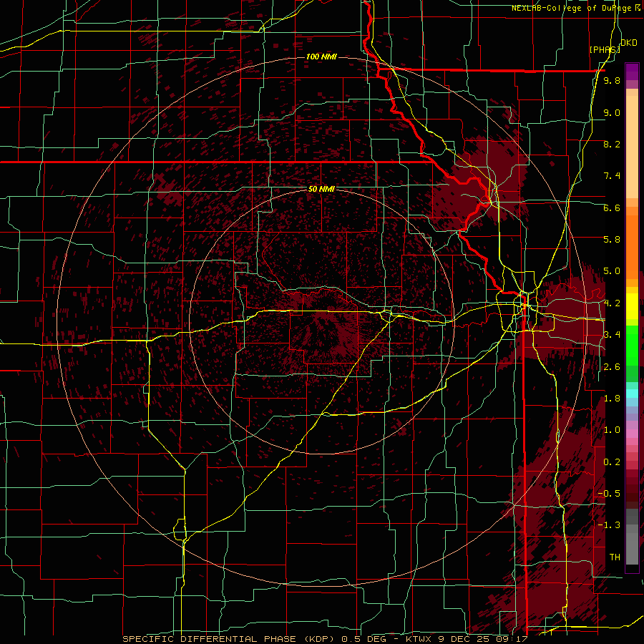Viewport: 644px width, 644px height.
Task: Click the Specific Differential Phase KTWX caption
Action: click(x=326, y=639)
